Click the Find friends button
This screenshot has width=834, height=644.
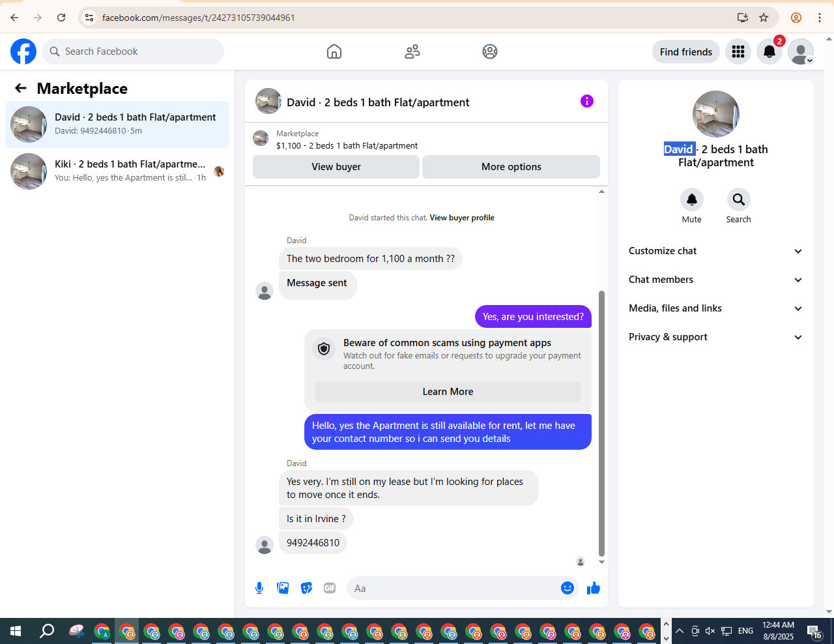[x=686, y=51]
